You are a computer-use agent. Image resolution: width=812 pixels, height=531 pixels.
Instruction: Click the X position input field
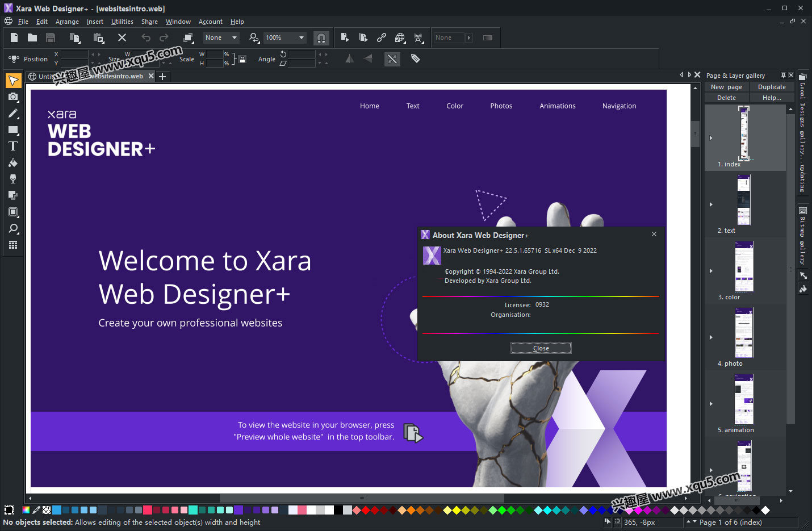point(74,55)
